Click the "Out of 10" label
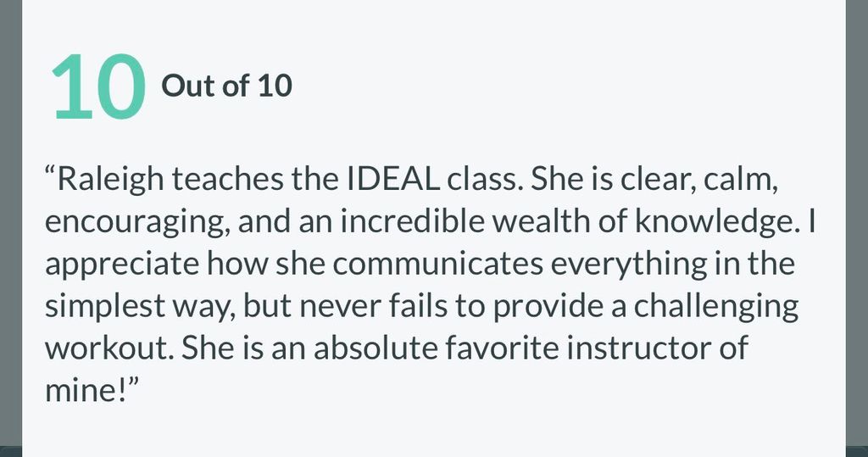The image size is (868, 457). coord(226,86)
